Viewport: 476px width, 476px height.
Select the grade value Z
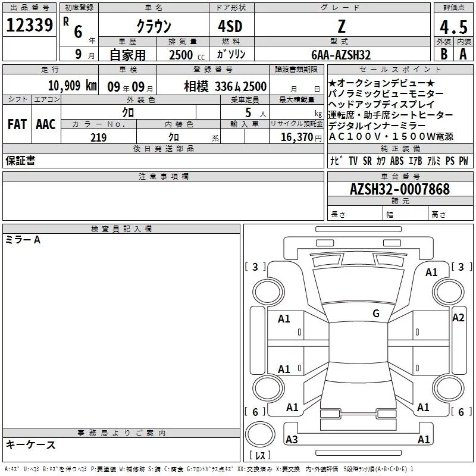click(x=342, y=26)
